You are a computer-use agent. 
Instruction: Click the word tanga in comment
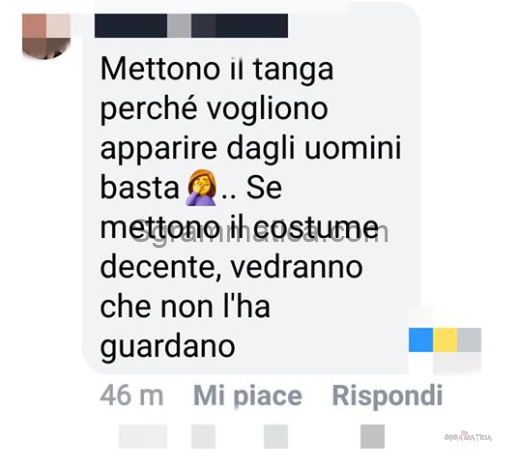click(293, 69)
